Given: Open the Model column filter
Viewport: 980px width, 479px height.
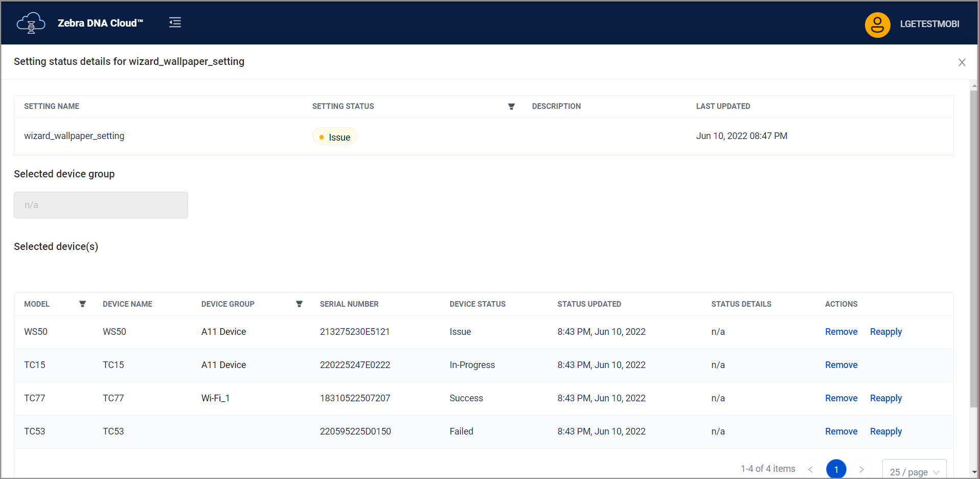Looking at the screenshot, I should point(82,304).
